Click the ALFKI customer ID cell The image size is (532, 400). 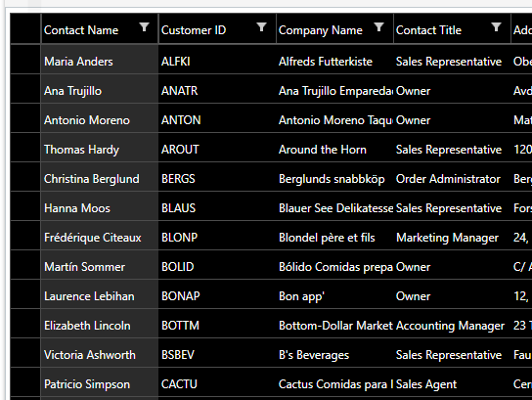point(217,60)
